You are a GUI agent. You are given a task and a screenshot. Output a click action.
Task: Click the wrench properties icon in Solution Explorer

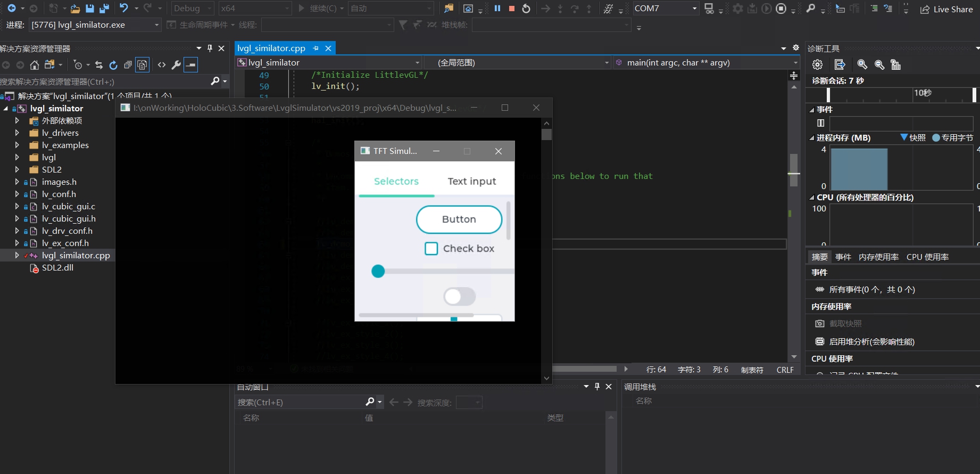pyautogui.click(x=176, y=65)
